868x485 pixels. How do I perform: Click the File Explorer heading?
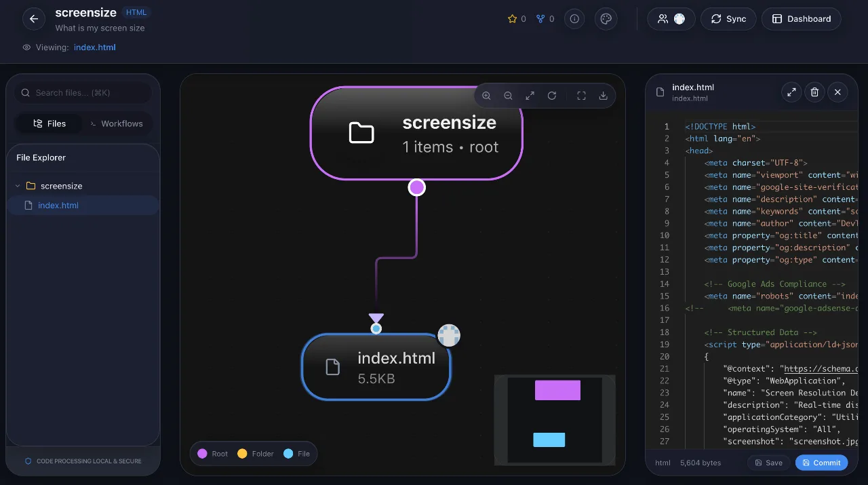click(41, 157)
